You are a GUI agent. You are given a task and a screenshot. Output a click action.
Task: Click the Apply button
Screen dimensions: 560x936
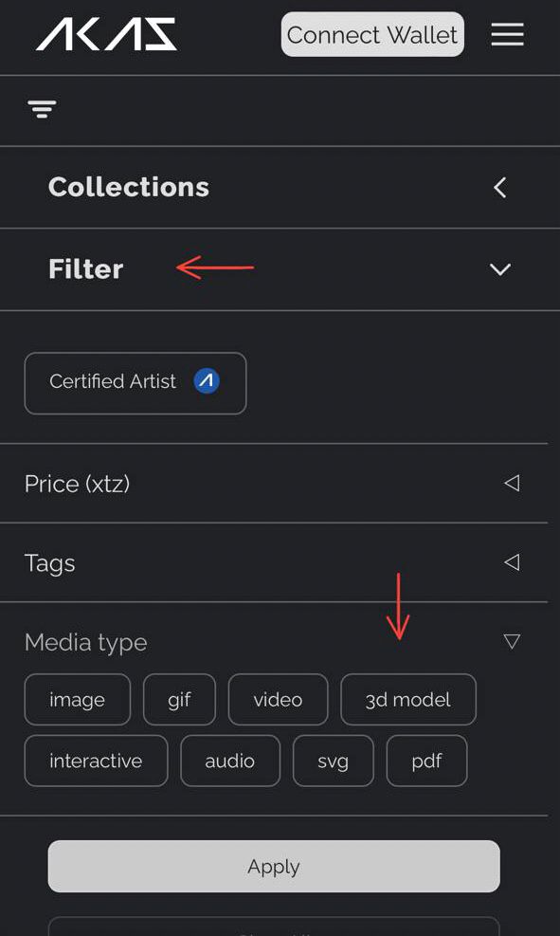(x=274, y=866)
